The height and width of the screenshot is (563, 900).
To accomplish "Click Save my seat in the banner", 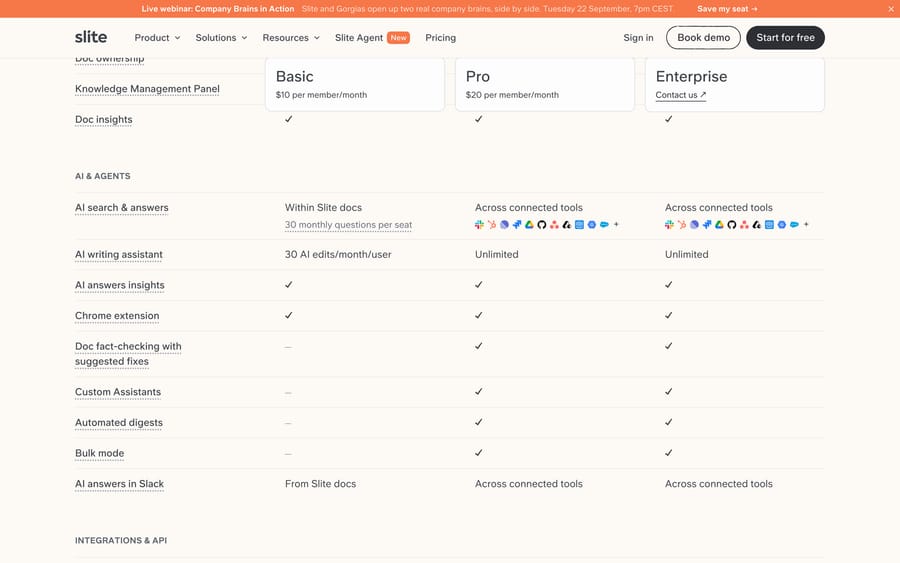I will [x=727, y=9].
